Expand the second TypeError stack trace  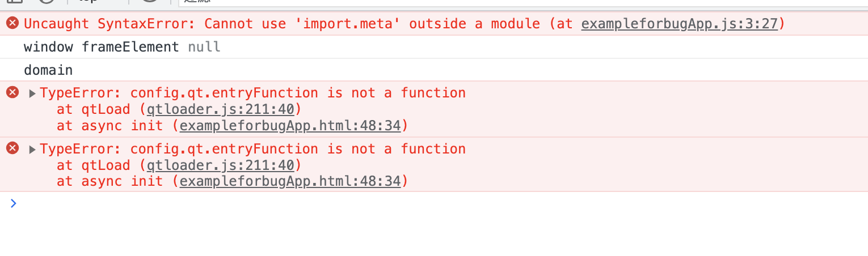pos(32,149)
